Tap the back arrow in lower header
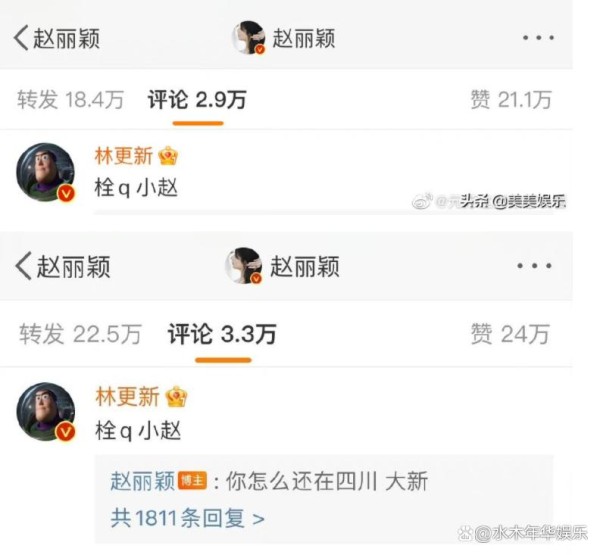This screenshot has width=600, height=555. coord(23,266)
